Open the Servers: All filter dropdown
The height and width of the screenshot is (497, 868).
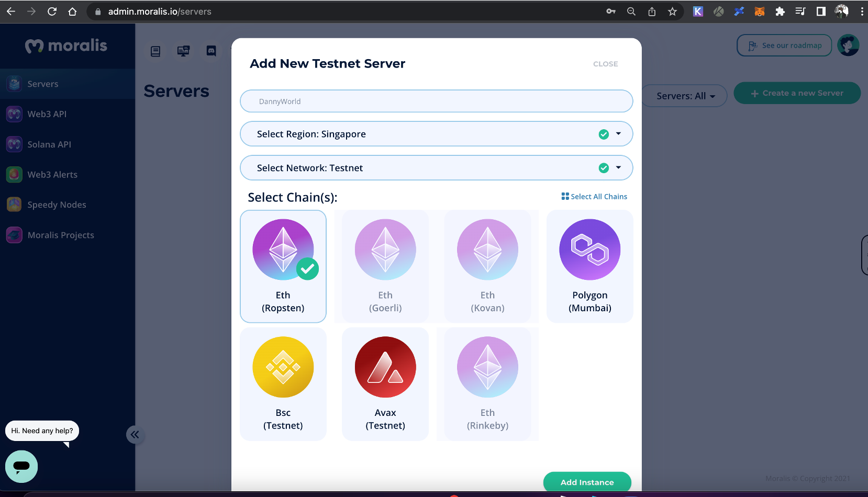click(x=685, y=96)
